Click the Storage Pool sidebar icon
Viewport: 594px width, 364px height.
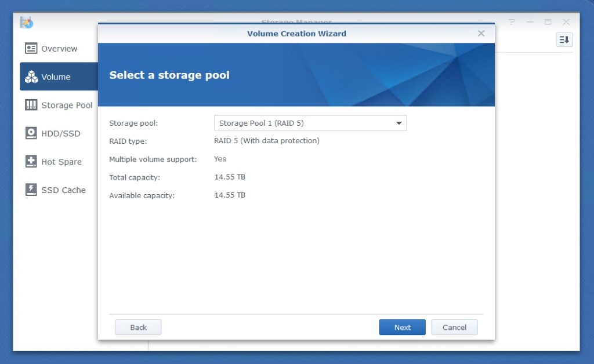pyautogui.click(x=31, y=105)
